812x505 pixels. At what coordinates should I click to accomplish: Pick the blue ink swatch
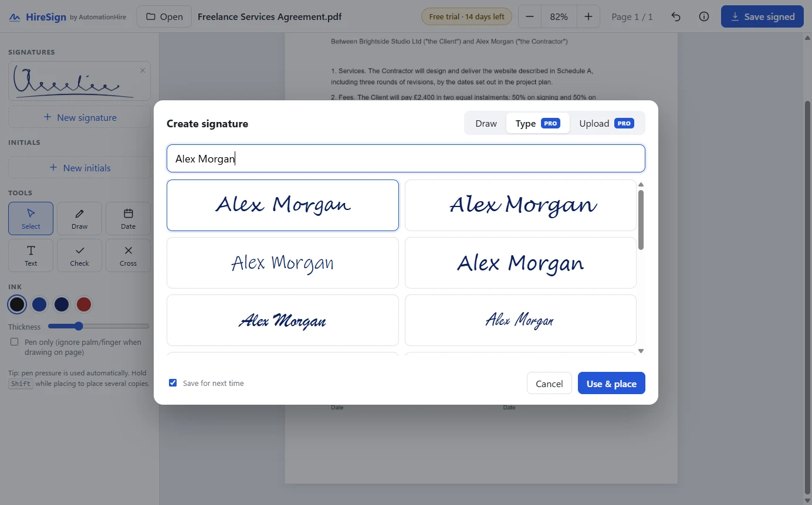39,304
